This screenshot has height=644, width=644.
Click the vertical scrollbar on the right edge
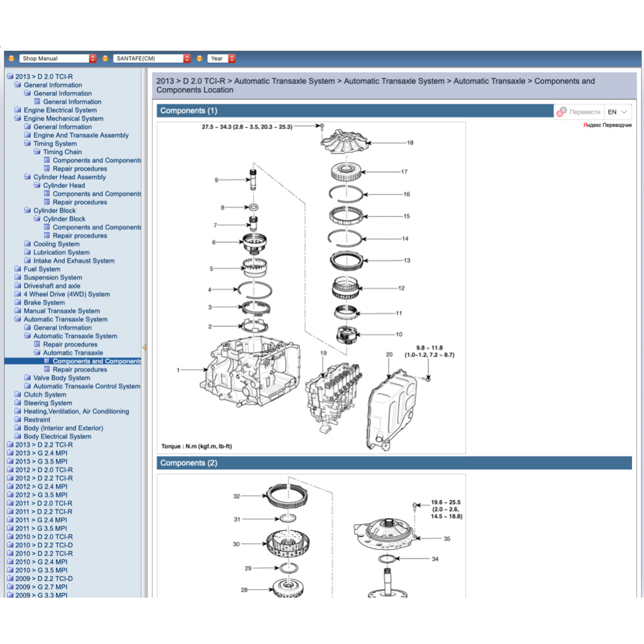(x=640, y=314)
